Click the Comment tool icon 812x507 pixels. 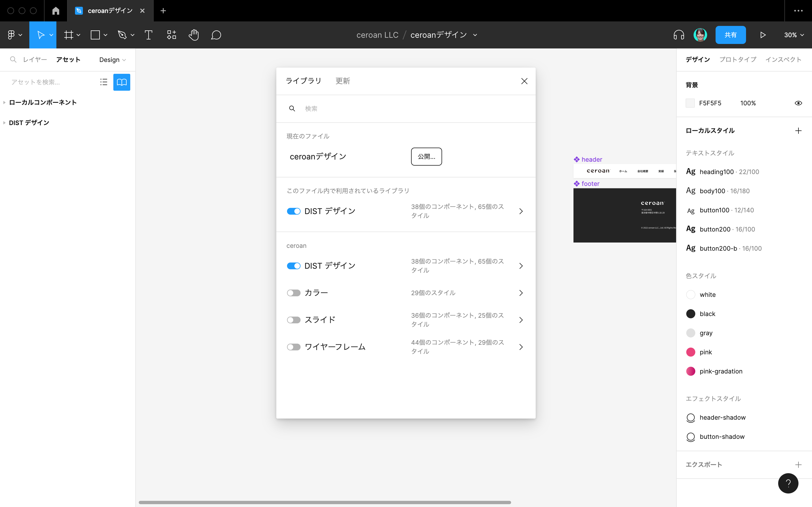pos(216,35)
